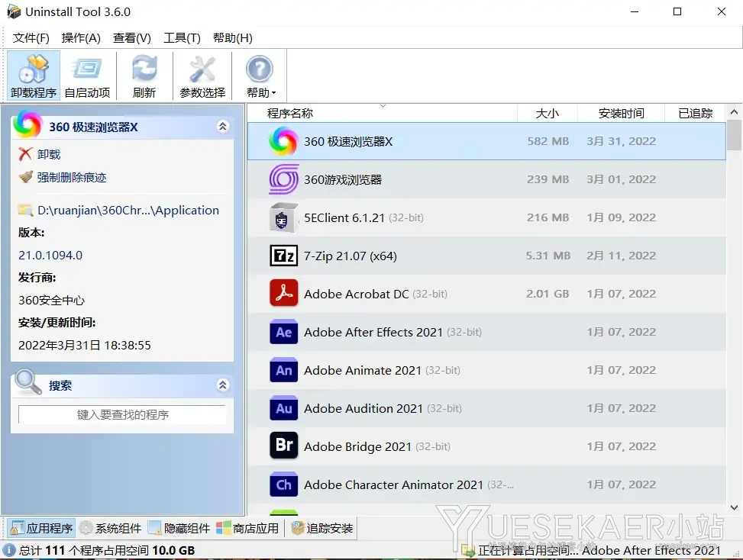743x560 pixels.
Task: Sort by the 安装时间 column header
Action: 622,113
